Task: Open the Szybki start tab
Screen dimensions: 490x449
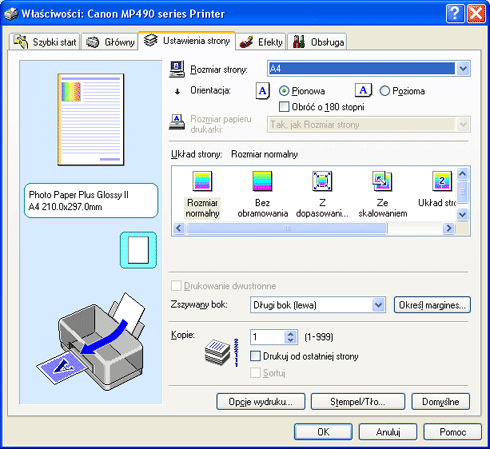Action: pos(45,42)
